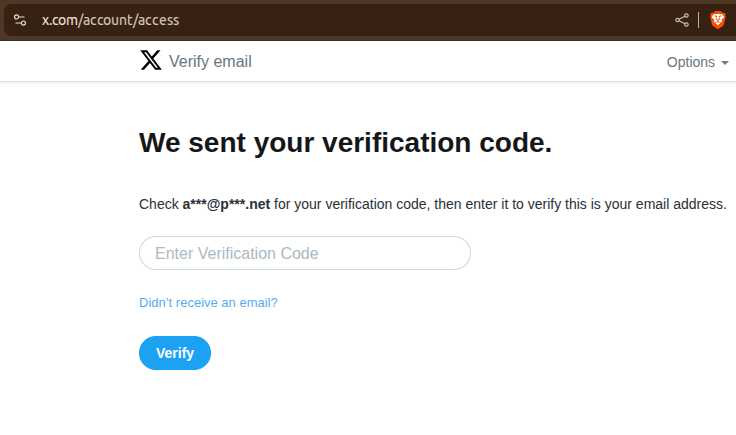
Task: Click the "Verify email" header title
Action: [x=210, y=61]
